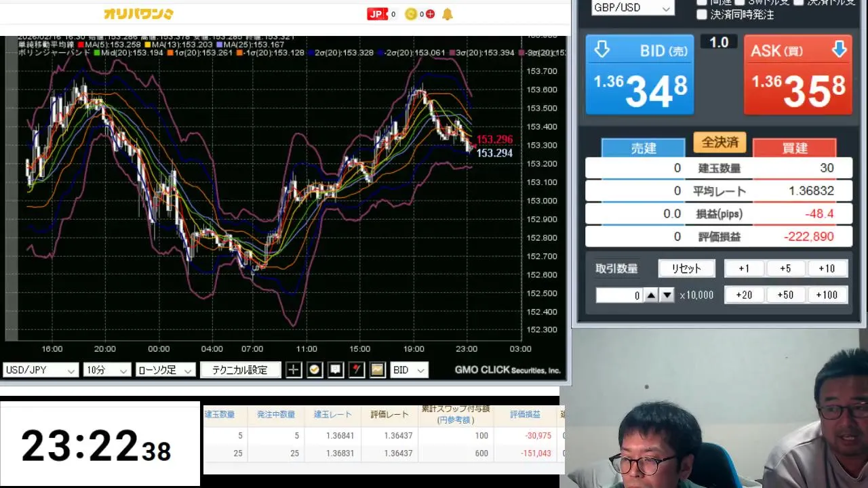This screenshot has height=488, width=868.
Task: Decrease trade quantity with the down arrow
Action: click(667, 295)
